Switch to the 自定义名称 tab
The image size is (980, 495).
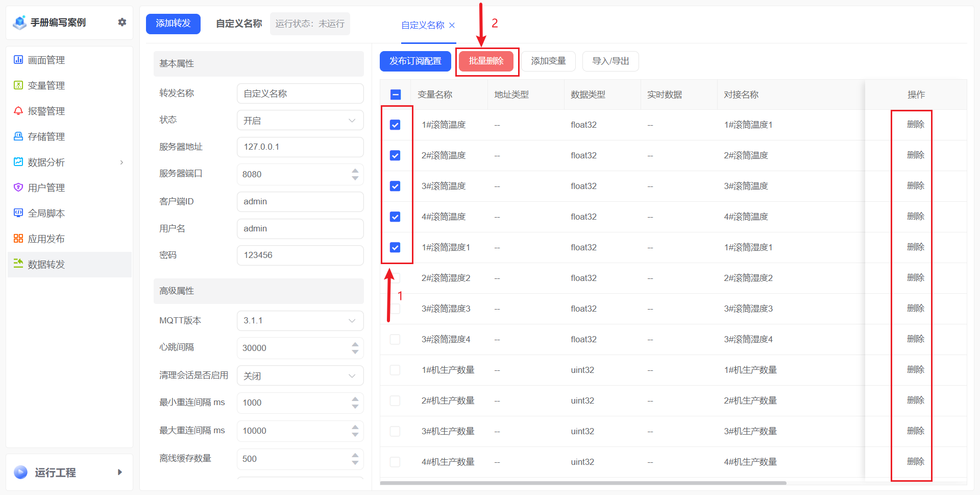[423, 25]
